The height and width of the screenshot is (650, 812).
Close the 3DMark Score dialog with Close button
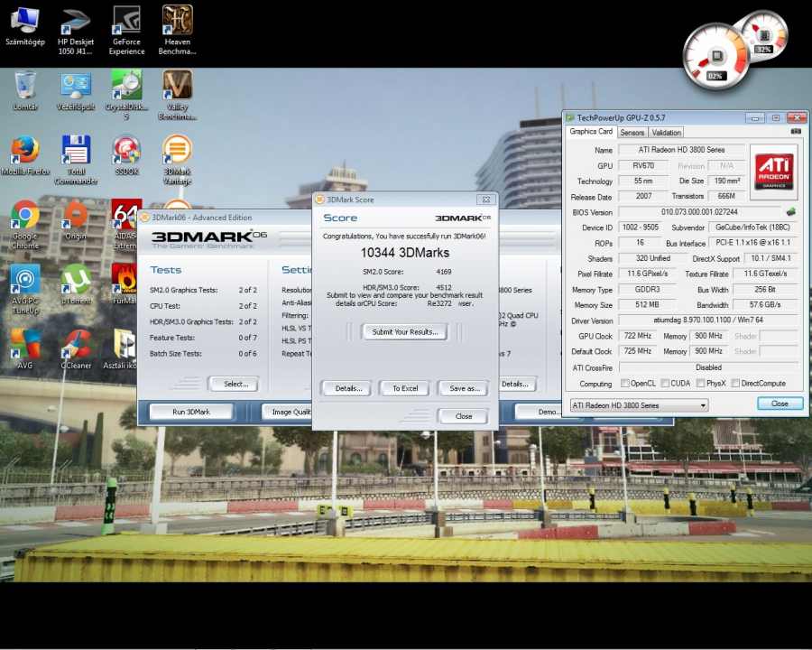tap(464, 416)
